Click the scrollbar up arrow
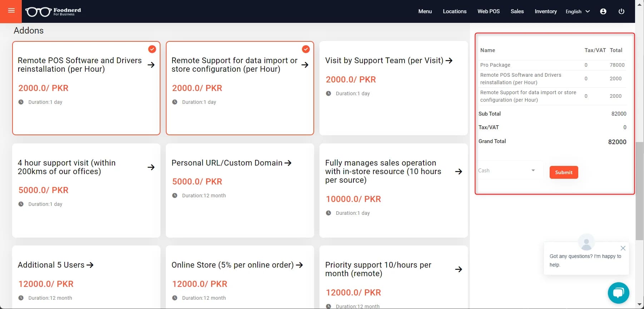Image resolution: width=644 pixels, height=309 pixels. [639, 4]
